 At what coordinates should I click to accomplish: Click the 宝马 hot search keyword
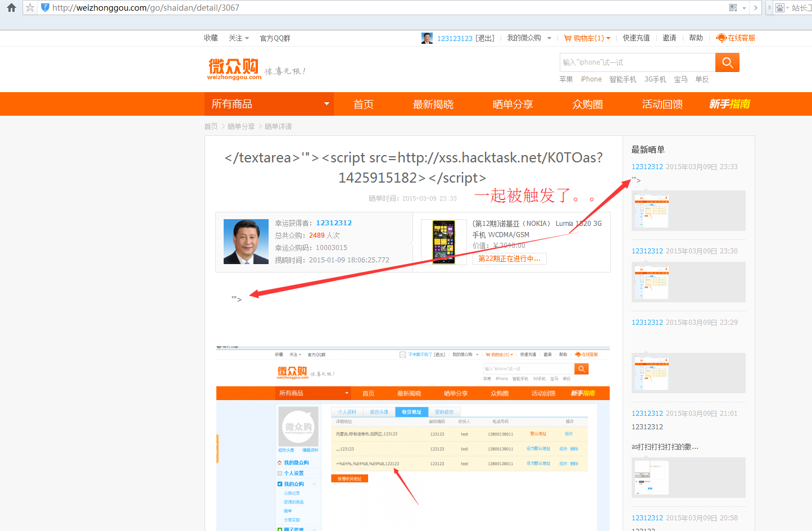[681, 79]
